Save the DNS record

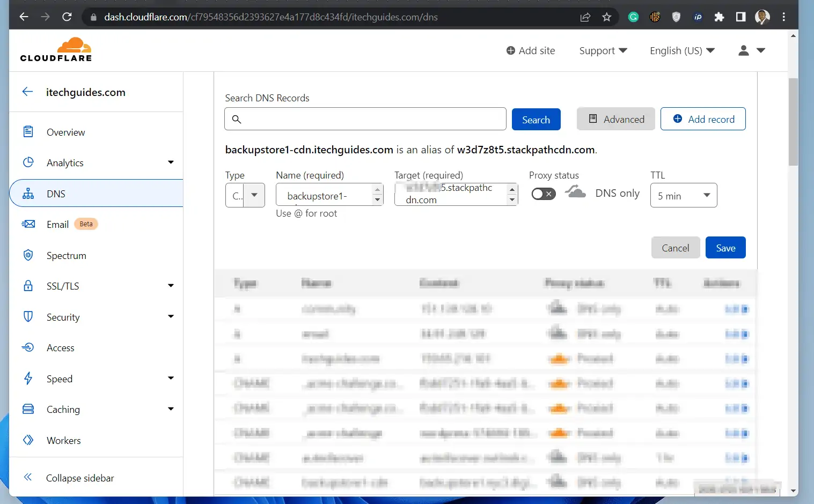(x=725, y=248)
